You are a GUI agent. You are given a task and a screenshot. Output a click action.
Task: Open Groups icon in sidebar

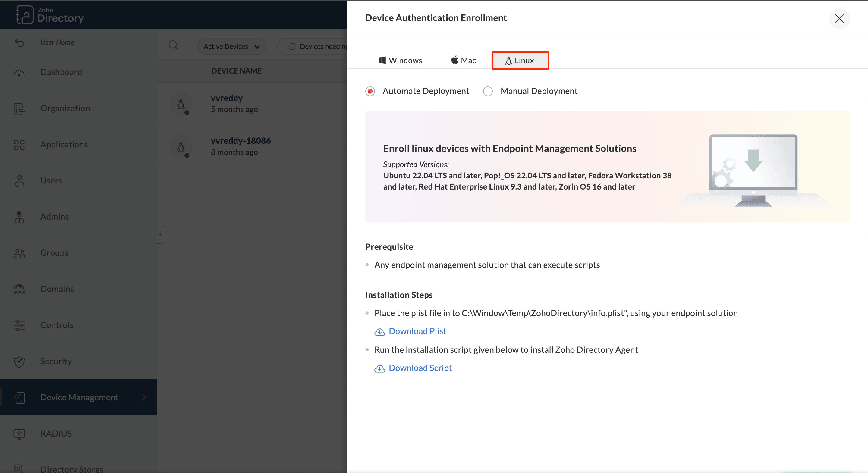coord(19,253)
